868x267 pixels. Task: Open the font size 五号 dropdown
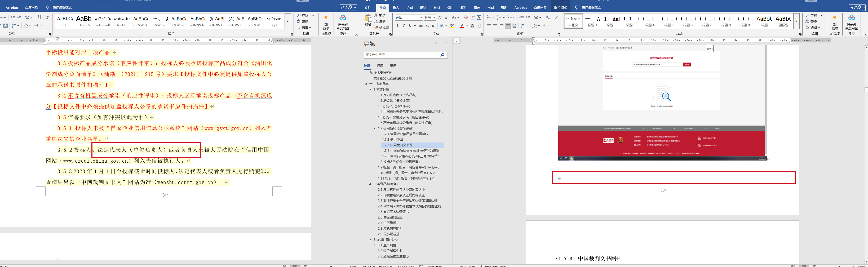pyautogui.click(x=434, y=17)
